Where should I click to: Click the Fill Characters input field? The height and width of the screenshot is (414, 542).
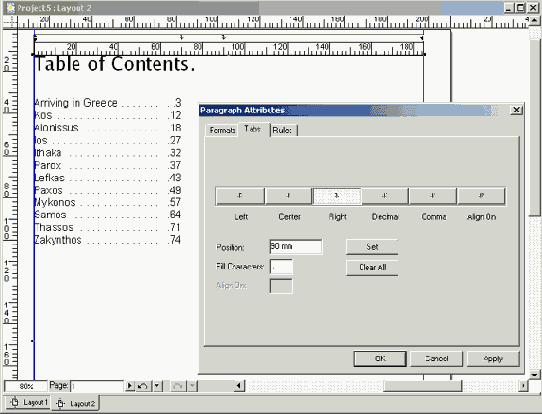point(281,267)
